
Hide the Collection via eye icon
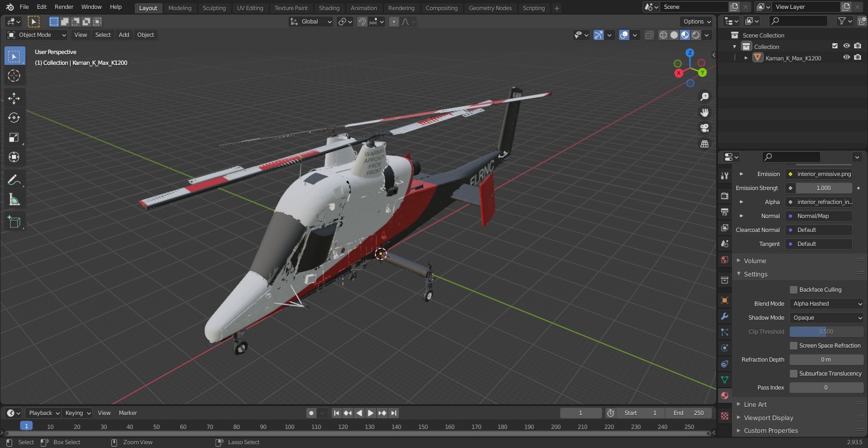pyautogui.click(x=846, y=46)
